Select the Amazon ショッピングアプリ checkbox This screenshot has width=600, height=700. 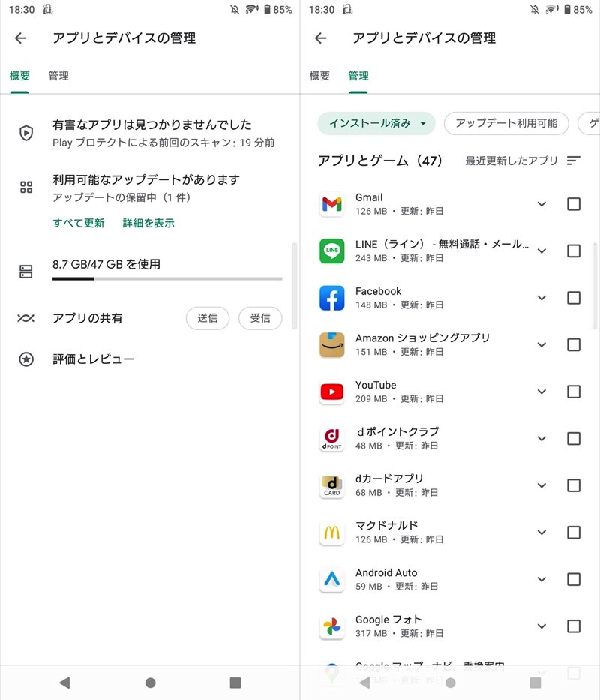(574, 345)
